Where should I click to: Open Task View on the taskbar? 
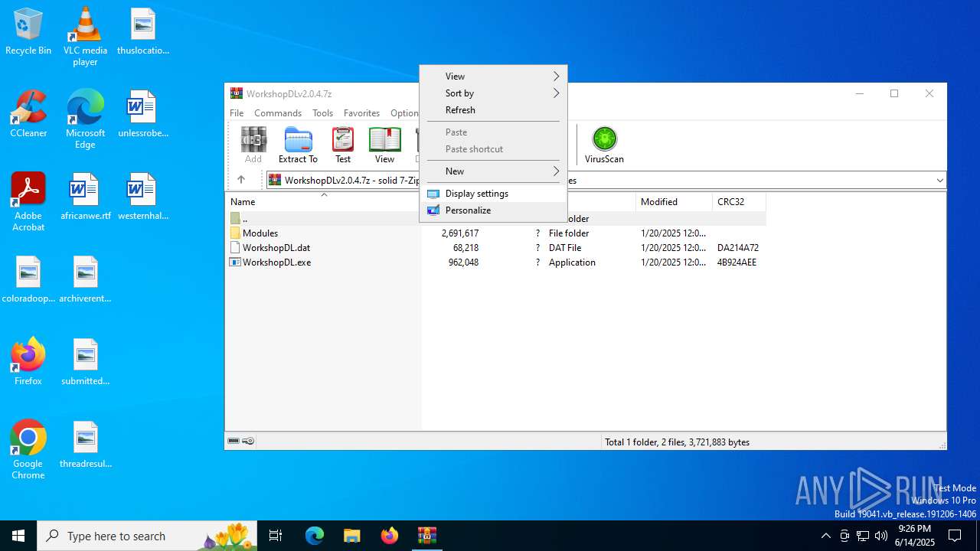[276, 536]
